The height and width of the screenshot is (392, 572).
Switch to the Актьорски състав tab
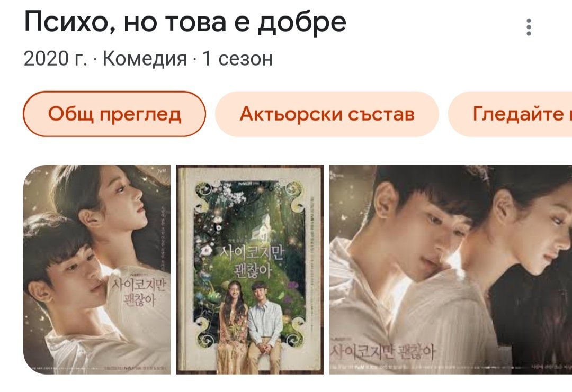pos(327,114)
